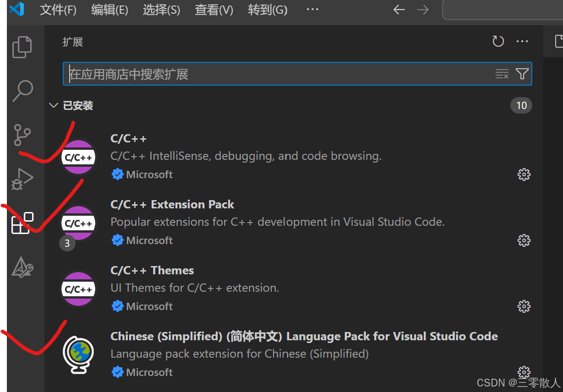This screenshot has width=563, height=392.
Task: Open the Explorer sidebar icon
Action: (22, 46)
